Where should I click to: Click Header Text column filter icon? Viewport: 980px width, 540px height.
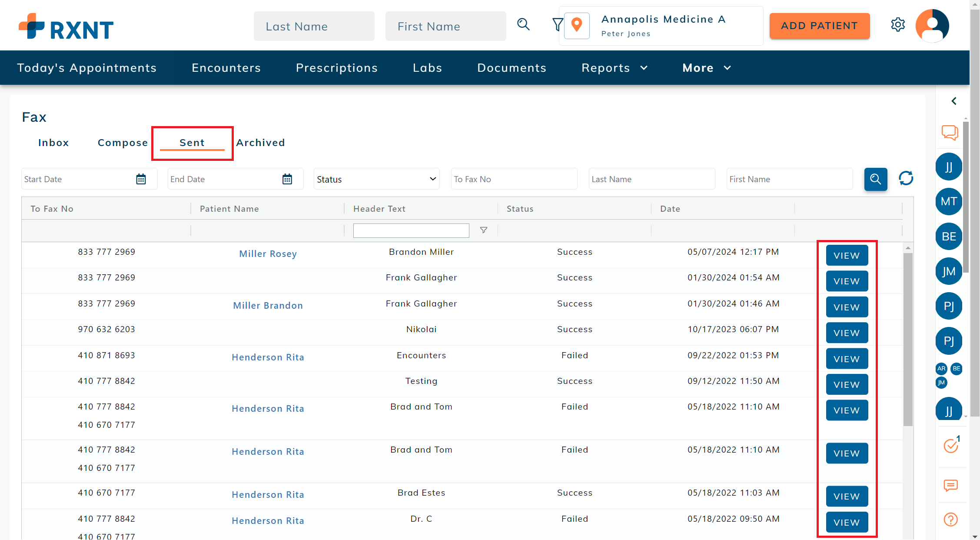[x=483, y=230]
